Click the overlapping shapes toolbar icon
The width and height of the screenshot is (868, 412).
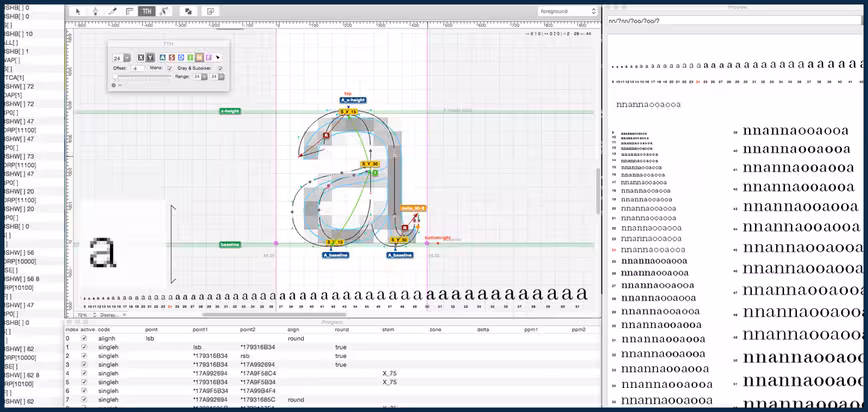pyautogui.click(x=210, y=11)
